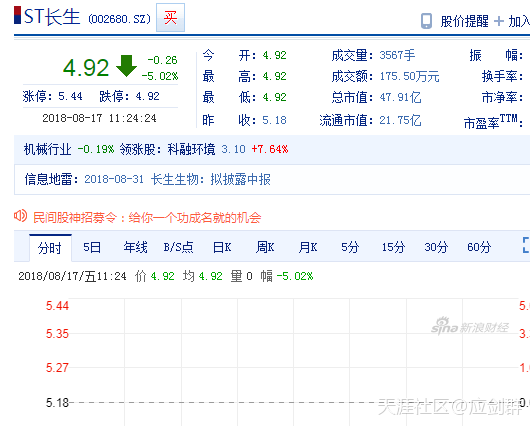Click the speaker announcement icon

(x=20, y=216)
